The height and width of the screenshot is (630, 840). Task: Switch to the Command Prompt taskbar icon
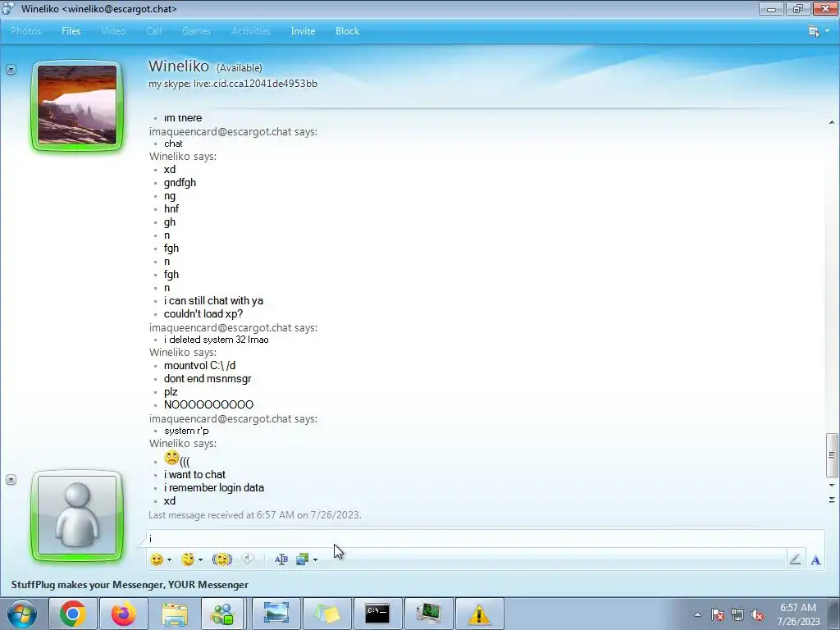377,614
